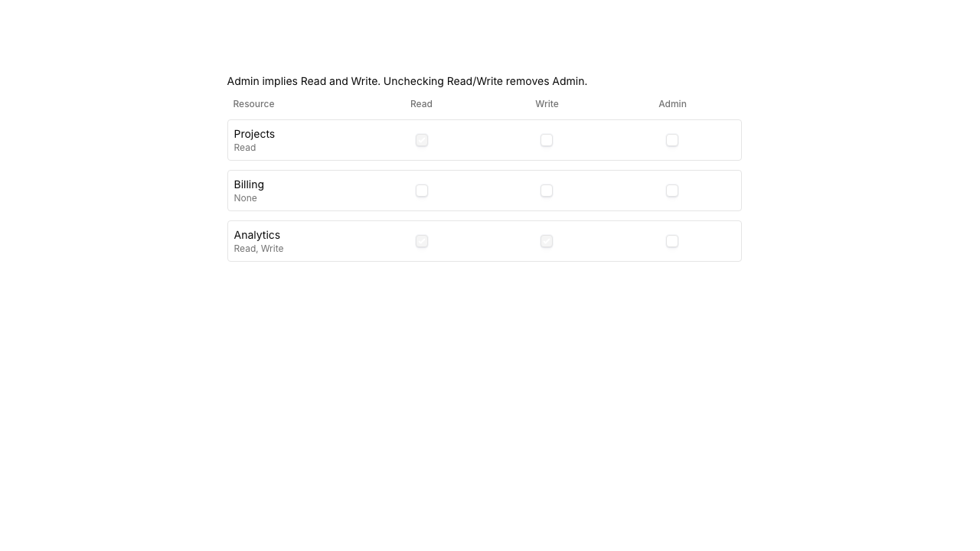Enable Write permission for Billing
Screen dimensions: 980x551
pos(547,191)
